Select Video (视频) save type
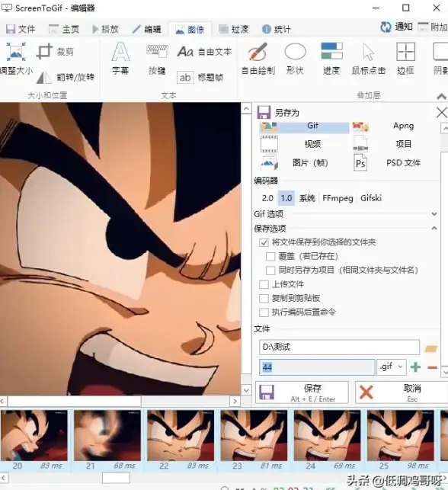448x490 pixels. pos(304,144)
